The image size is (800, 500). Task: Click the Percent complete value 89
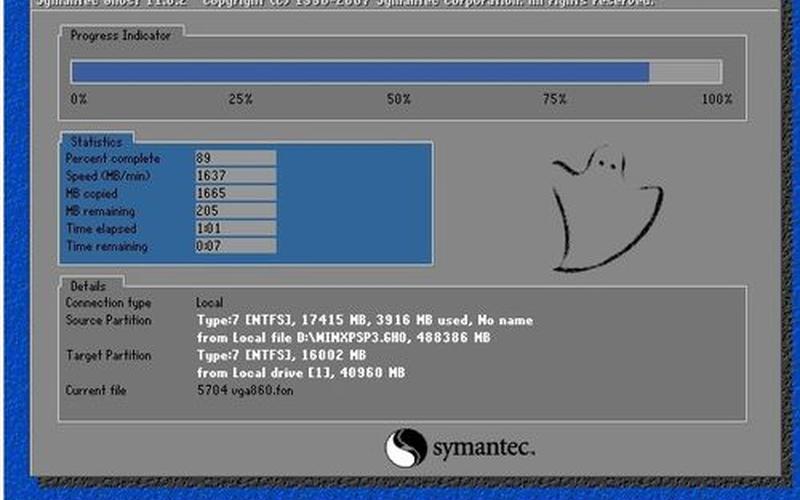(x=235, y=158)
